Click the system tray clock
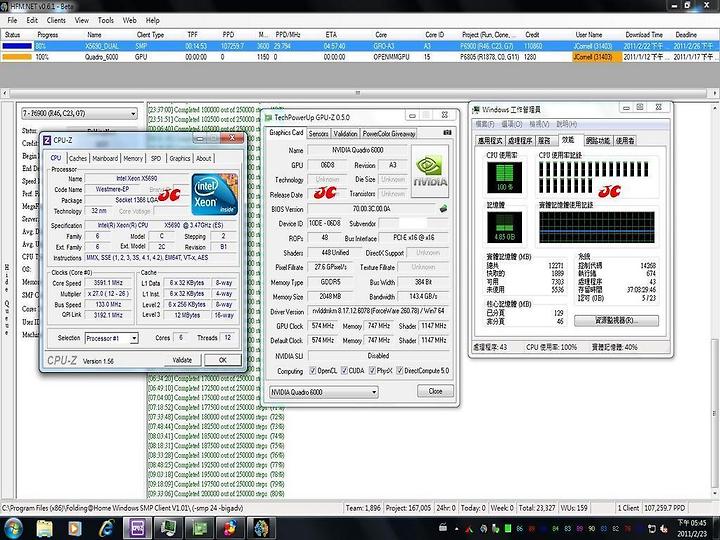Image resolution: width=720 pixels, height=540 pixels. tap(693, 528)
